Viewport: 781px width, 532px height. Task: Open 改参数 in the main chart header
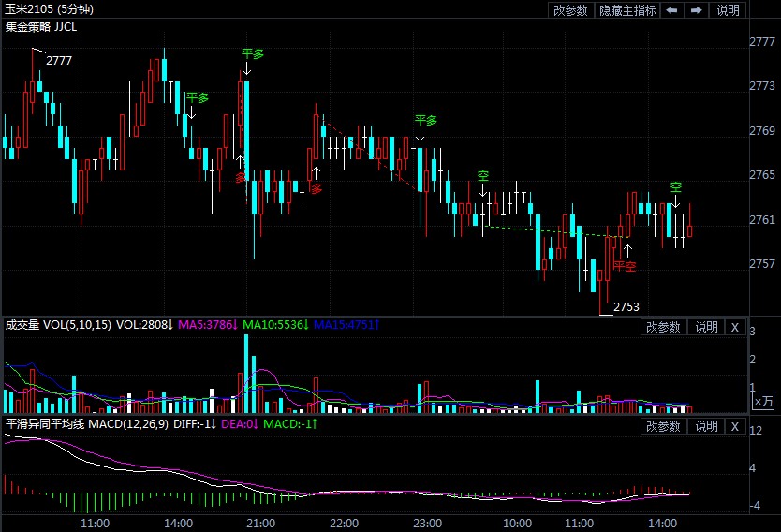(x=571, y=10)
